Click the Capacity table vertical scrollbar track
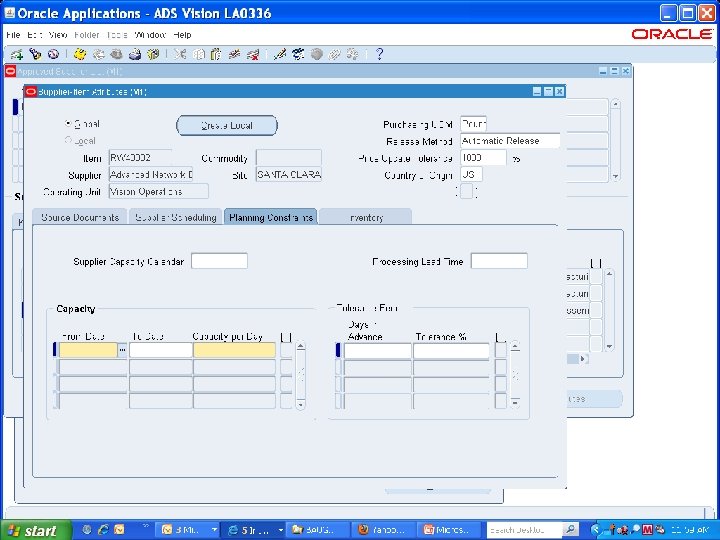This screenshot has height=540, width=720. click(300, 375)
